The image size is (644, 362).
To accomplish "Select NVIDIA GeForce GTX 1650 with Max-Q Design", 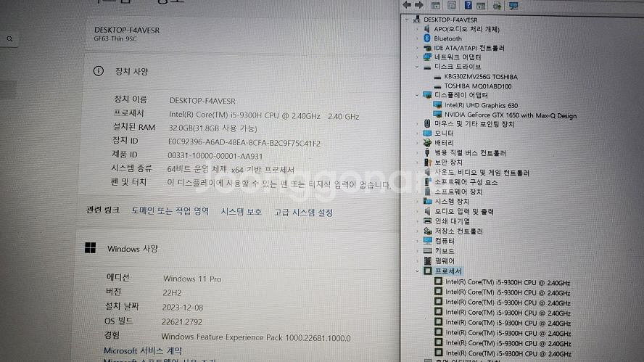I will [510, 115].
